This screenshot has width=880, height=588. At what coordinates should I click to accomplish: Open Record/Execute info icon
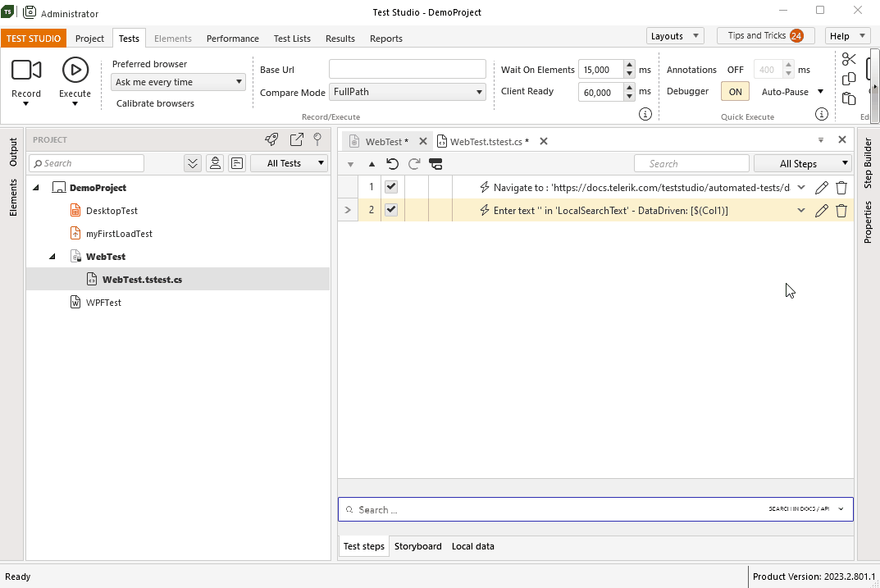(645, 115)
